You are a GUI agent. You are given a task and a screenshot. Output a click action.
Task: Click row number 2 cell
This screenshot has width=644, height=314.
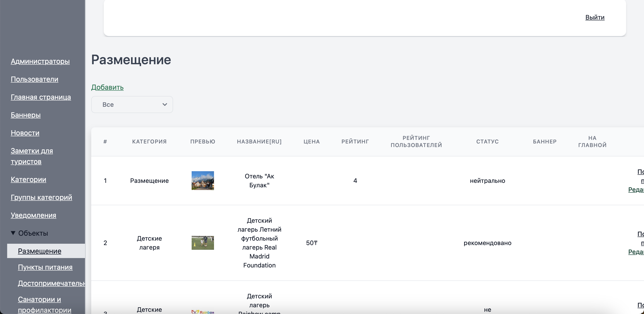pos(105,243)
